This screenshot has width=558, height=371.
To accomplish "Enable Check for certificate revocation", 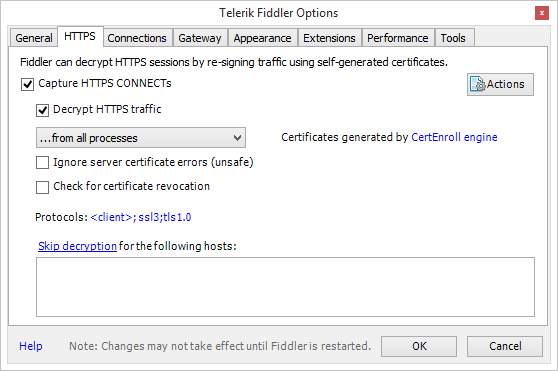I will point(42,187).
